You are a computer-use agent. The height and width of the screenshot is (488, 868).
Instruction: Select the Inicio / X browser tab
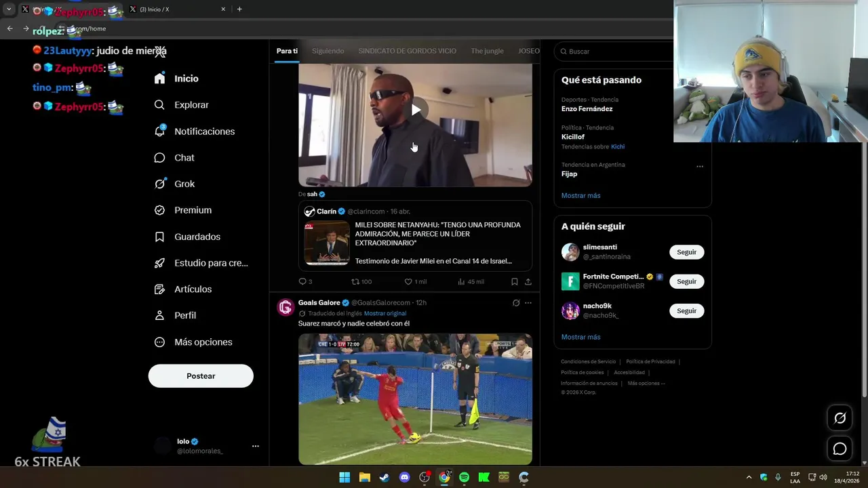[x=178, y=9]
